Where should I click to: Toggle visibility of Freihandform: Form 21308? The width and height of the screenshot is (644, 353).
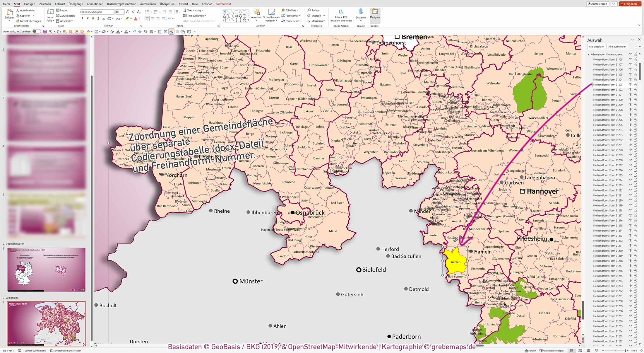630,59
